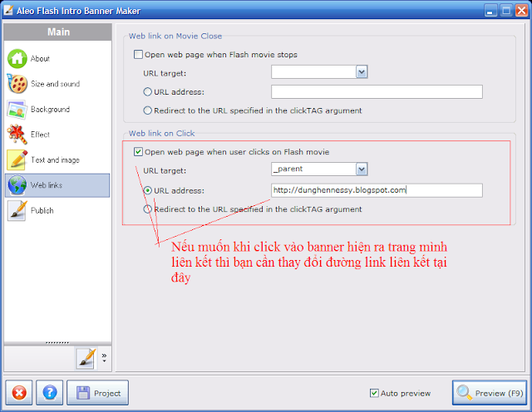Minimize the Aleo Flash Intro Banner Maker window
Screen dimensions: 532x412
pos(490,11)
